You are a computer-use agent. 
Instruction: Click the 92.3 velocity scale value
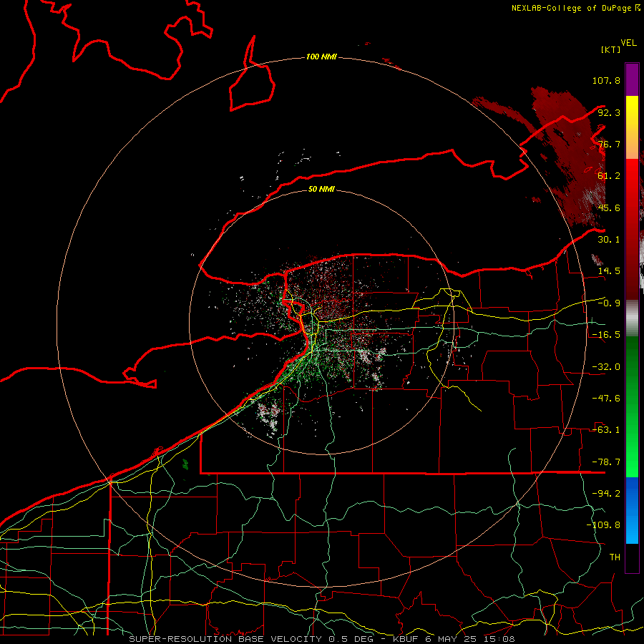[609, 112]
